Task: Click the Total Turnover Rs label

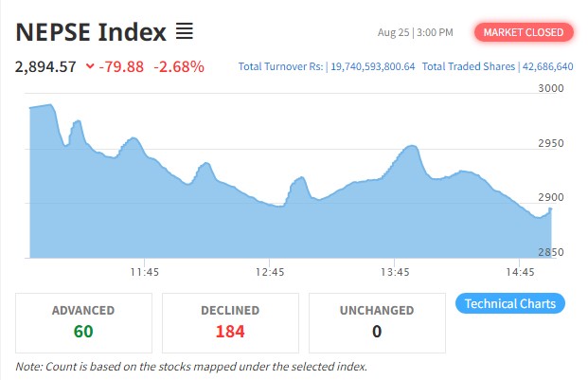Action: (281, 67)
